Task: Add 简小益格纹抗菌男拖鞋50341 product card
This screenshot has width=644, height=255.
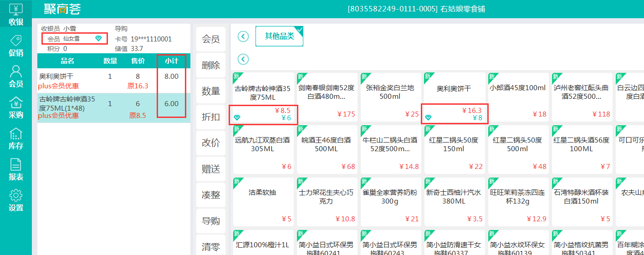Action: click(x=581, y=242)
